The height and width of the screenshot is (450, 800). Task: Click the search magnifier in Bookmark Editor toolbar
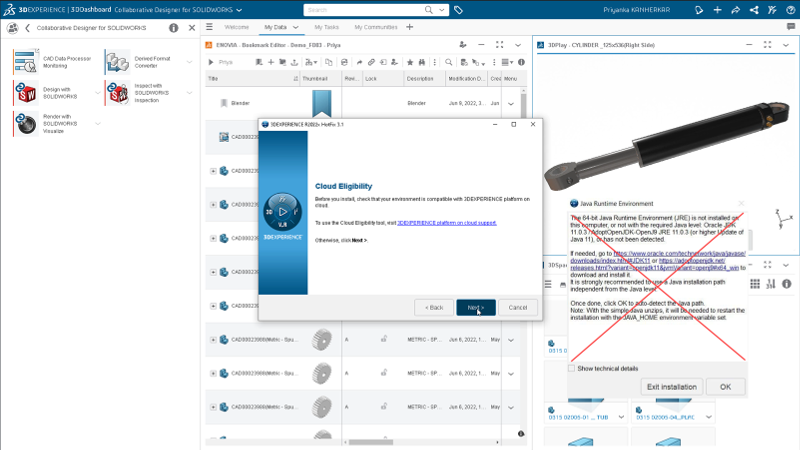[448, 62]
